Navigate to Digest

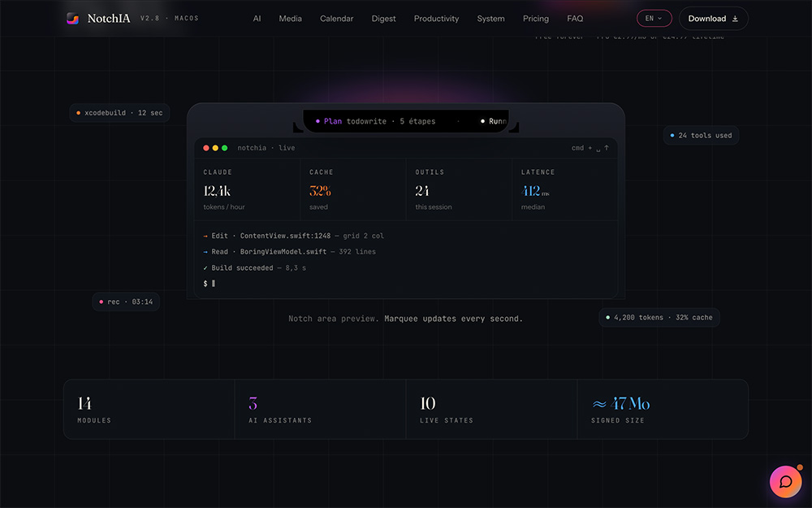pyautogui.click(x=383, y=19)
